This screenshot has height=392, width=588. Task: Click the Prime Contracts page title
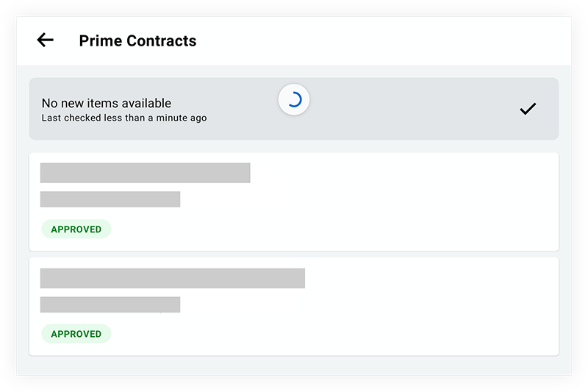pyautogui.click(x=137, y=40)
